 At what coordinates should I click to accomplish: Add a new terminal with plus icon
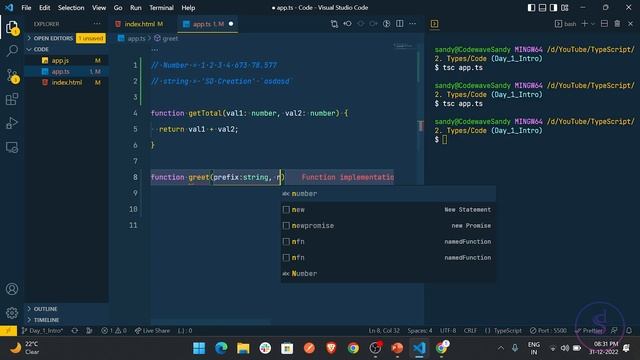click(584, 24)
